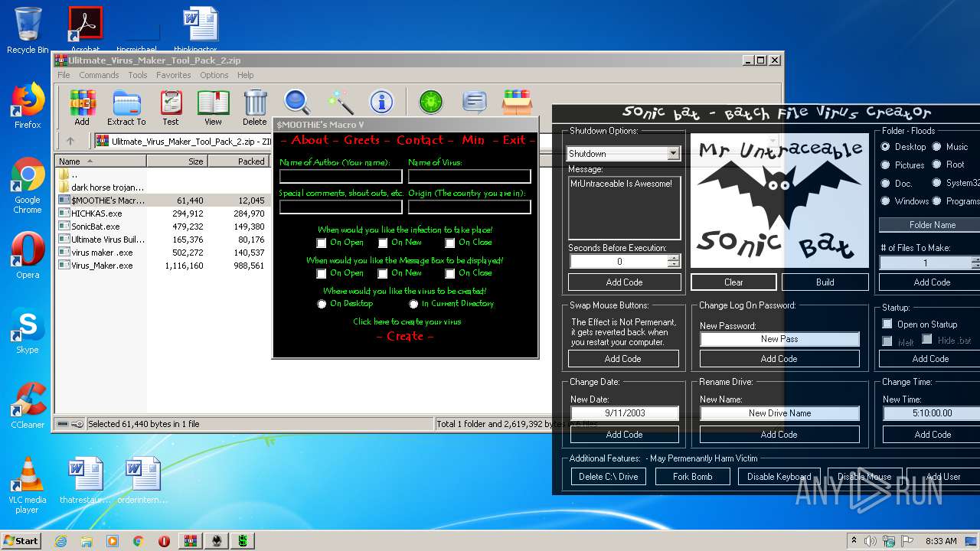Screen dimensions: 980x551
Task: Open the VLC media player desktop icon
Action: tap(28, 484)
